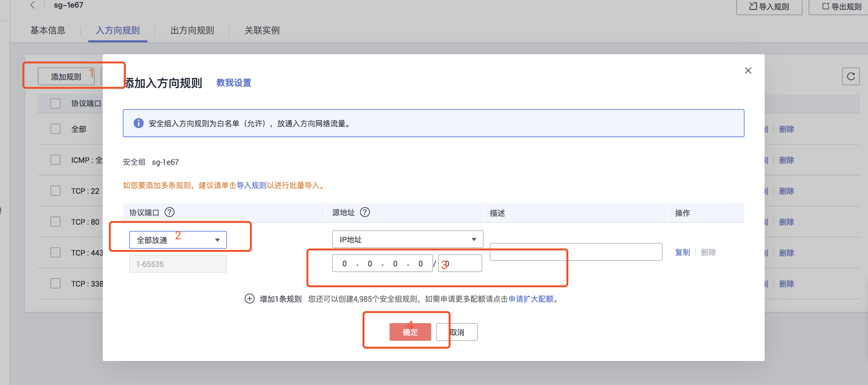Click 删除 for the TCP : 443 row
This screenshot has width=868, height=385.
pos(786,253)
